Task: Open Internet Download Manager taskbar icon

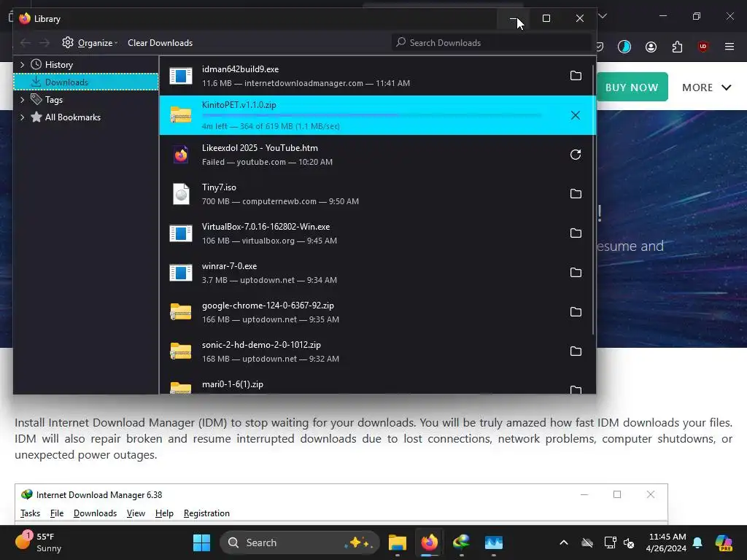Action: 461,542
